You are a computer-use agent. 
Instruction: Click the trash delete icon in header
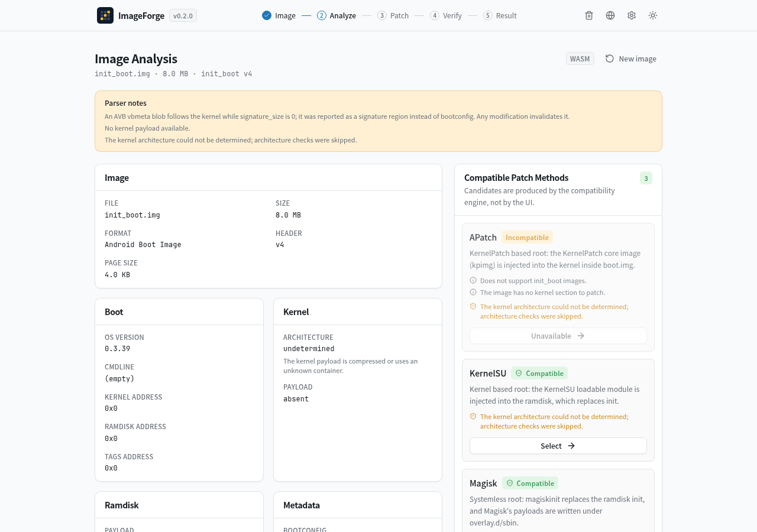(x=589, y=15)
